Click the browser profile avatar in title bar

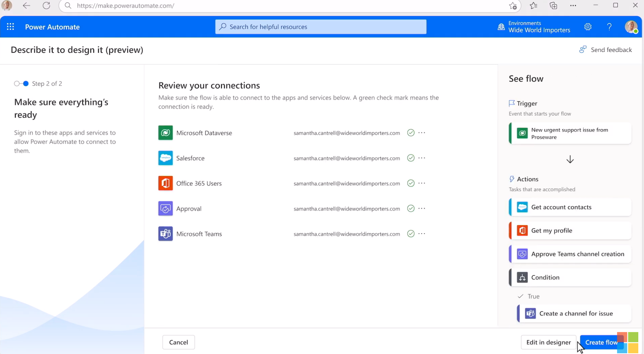(x=7, y=6)
